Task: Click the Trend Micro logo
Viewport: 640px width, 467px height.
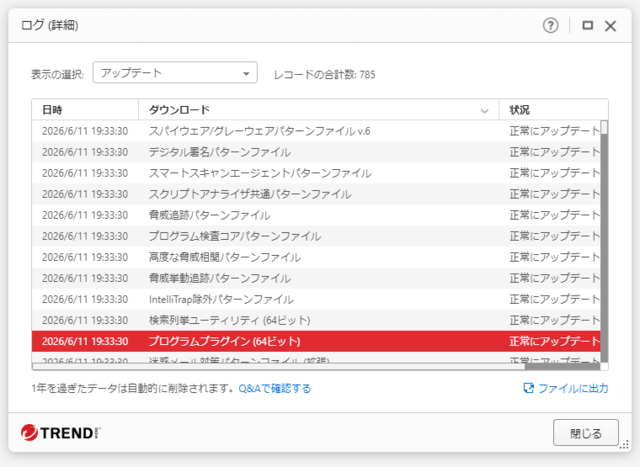Action: tap(60, 433)
